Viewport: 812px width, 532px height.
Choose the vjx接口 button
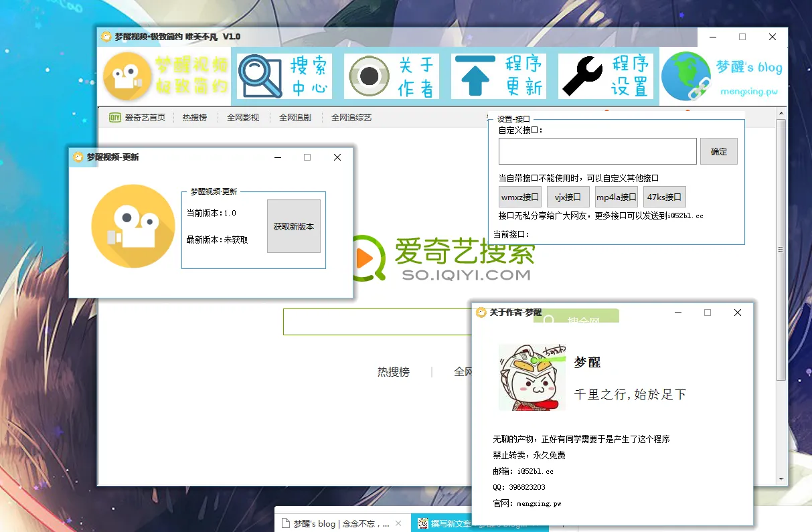[x=568, y=197]
